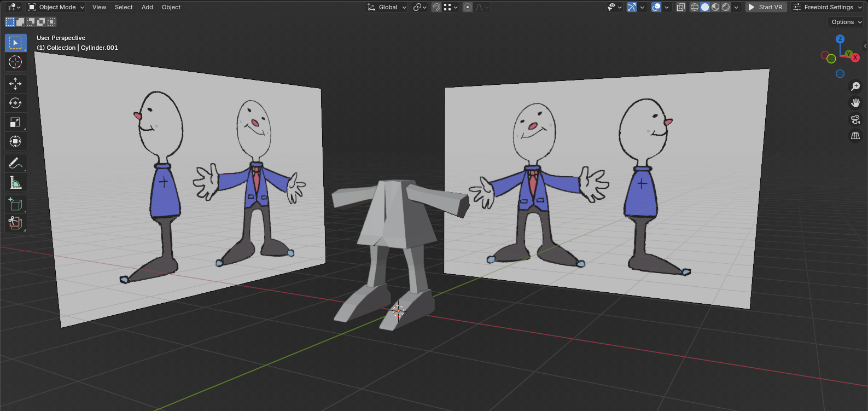Open the Object menu
The height and width of the screenshot is (411, 868).
pyautogui.click(x=171, y=7)
